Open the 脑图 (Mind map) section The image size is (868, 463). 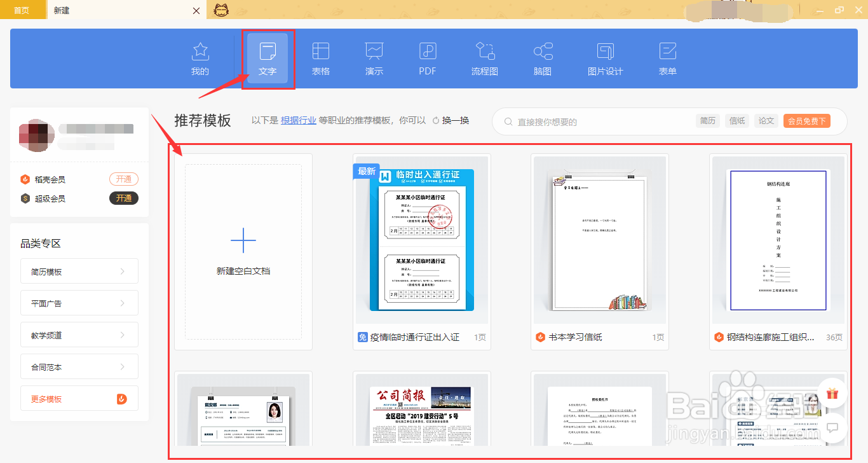[541, 59]
